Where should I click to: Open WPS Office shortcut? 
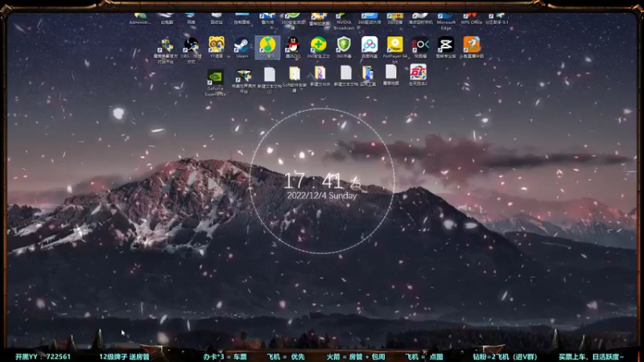(471, 19)
